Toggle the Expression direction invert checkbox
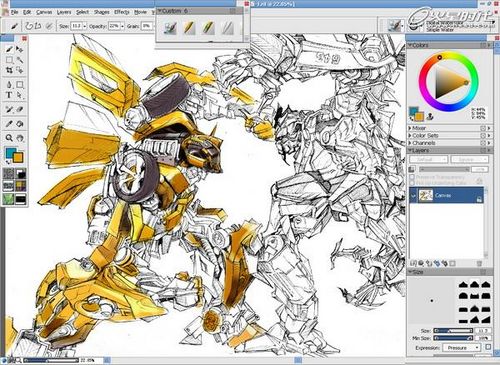The width and height of the screenshot is (500, 365). point(488,347)
